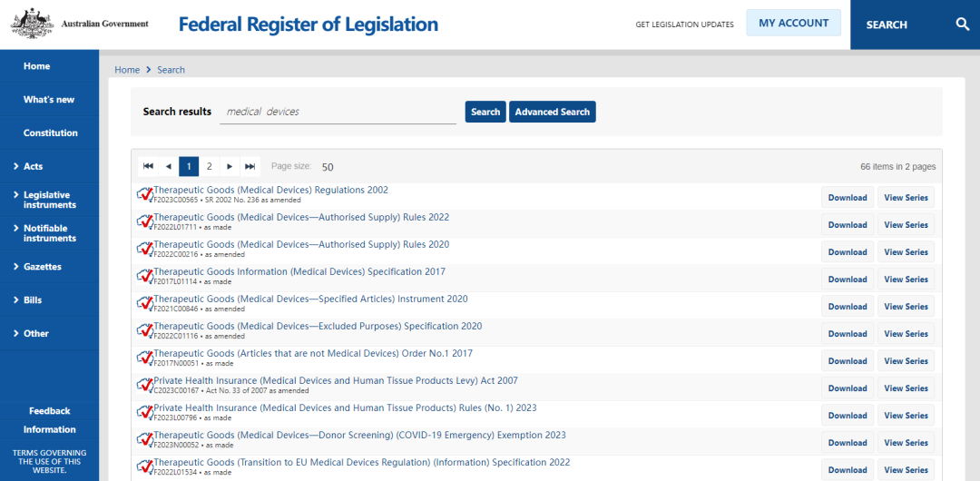Jump to last page of results
This screenshot has height=481, width=980.
tap(250, 166)
